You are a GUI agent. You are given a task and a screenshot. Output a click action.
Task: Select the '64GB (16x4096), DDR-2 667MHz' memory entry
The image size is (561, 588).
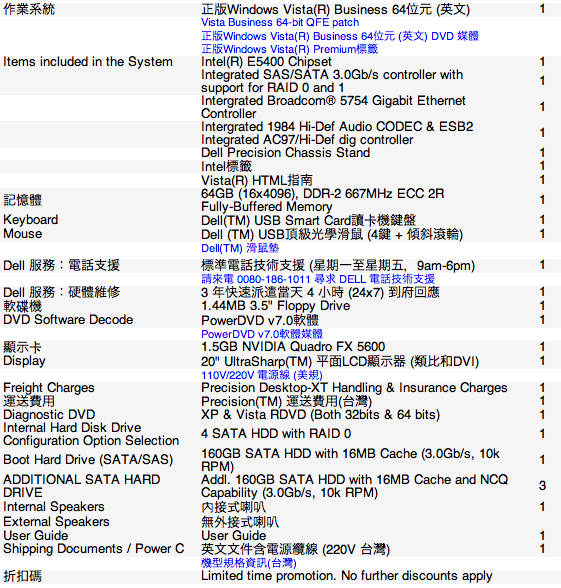pos(323,200)
